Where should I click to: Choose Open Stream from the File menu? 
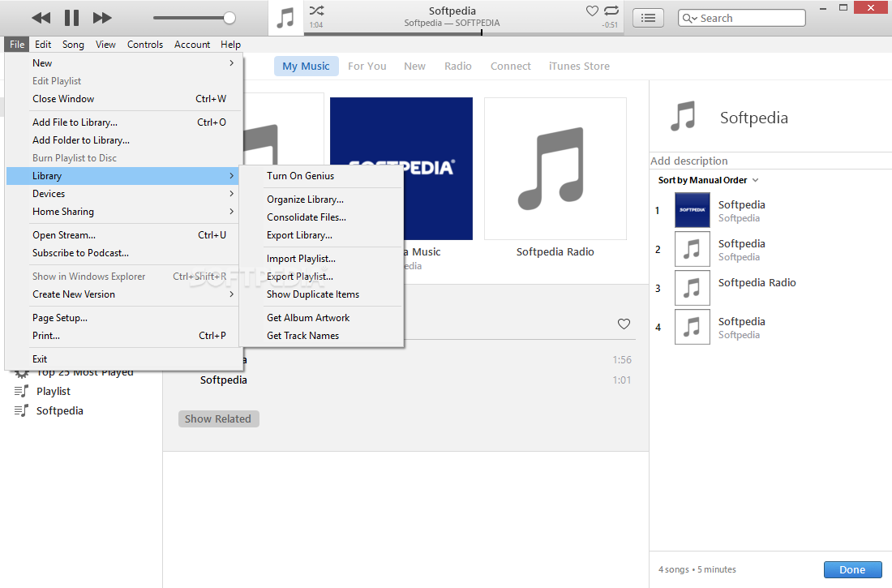(x=124, y=235)
